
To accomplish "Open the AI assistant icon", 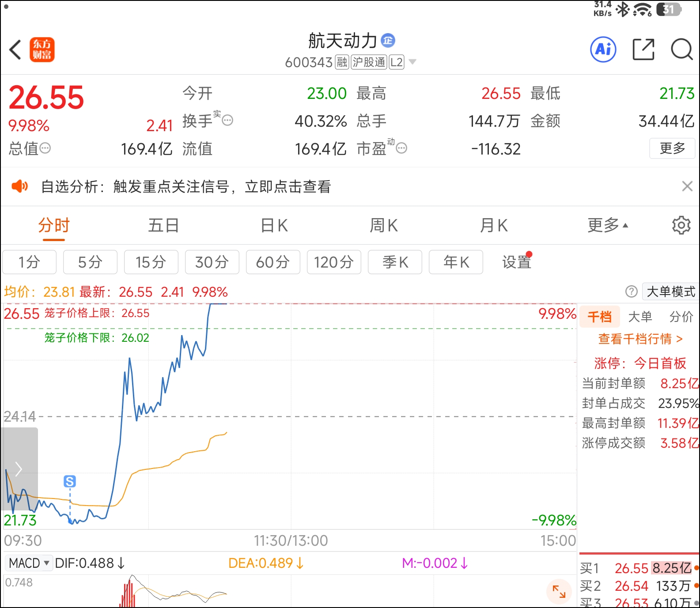I will pyautogui.click(x=603, y=49).
